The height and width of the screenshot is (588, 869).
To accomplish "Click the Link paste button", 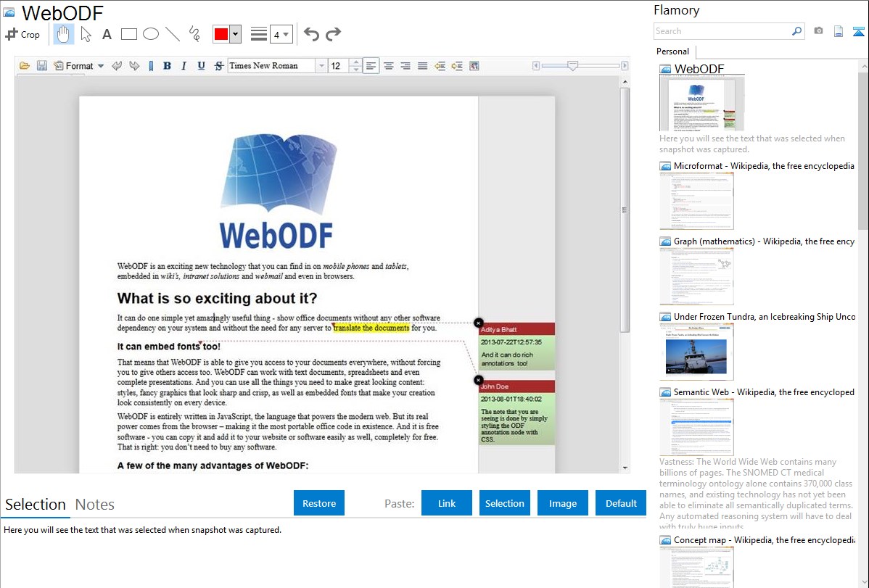I will point(447,503).
